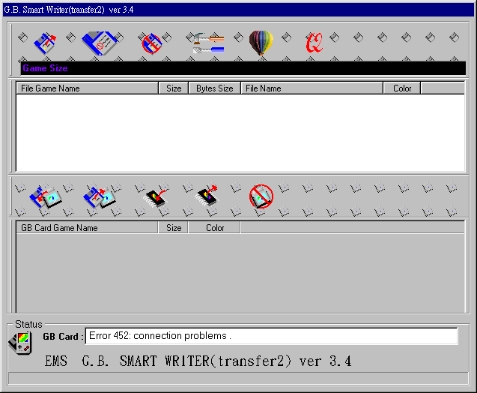
Task: Click the Game Boy icon in Status
Action: click(x=21, y=343)
